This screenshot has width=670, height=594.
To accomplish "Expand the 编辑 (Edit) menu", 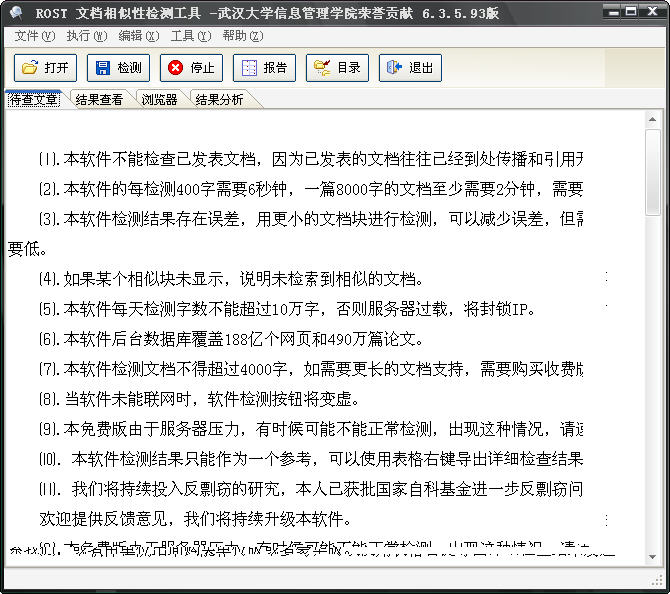I will (138, 35).
